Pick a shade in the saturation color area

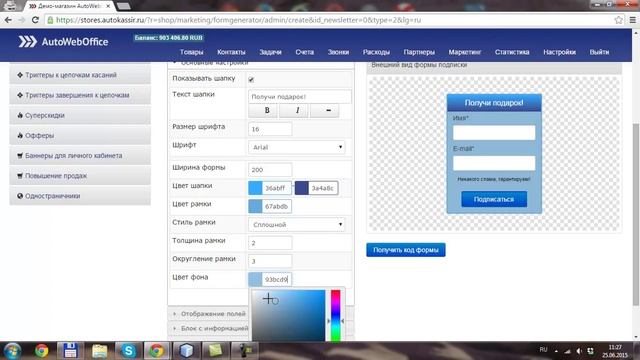(289, 315)
